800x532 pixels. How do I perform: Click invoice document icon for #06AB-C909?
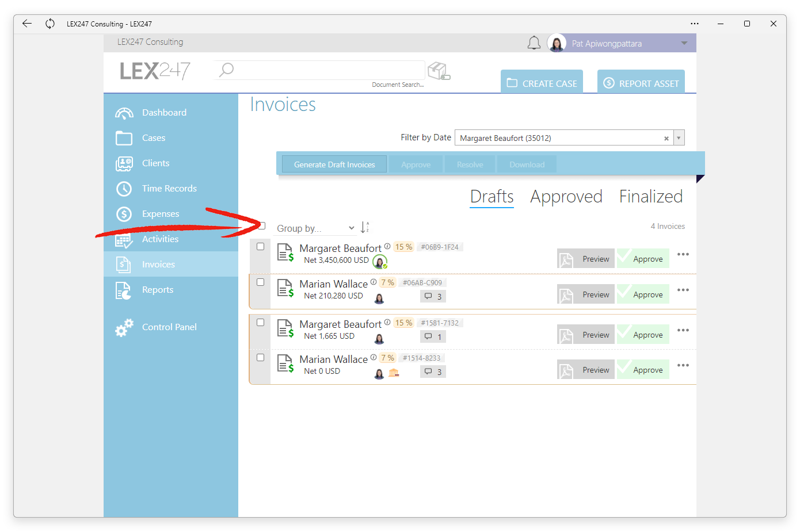(x=285, y=288)
